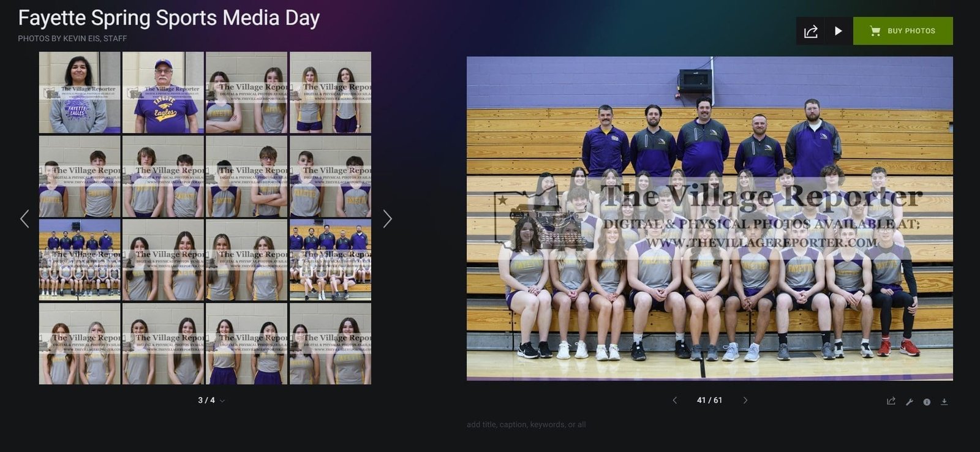Go to next thumbnail page arrow

tap(387, 219)
